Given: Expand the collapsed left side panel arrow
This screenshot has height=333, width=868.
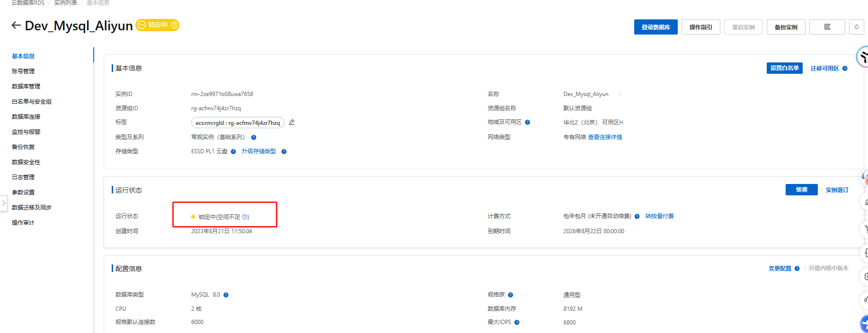Looking at the screenshot, I should (x=4, y=203).
